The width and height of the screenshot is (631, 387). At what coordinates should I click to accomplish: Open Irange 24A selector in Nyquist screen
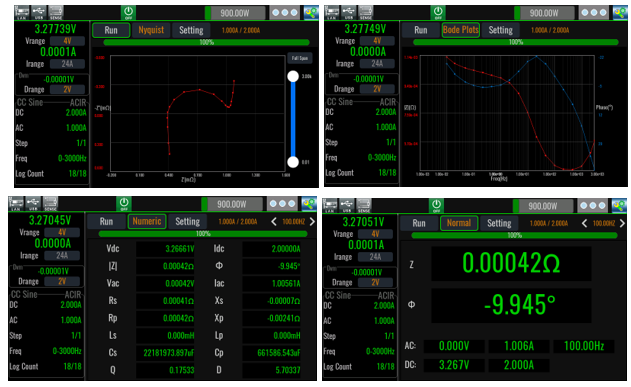(67, 64)
